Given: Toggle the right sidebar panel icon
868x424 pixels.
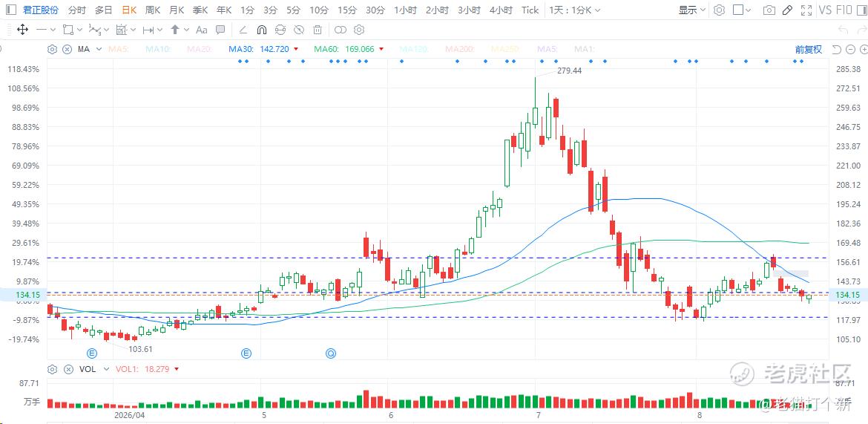Looking at the screenshot, I should tap(862, 10).
